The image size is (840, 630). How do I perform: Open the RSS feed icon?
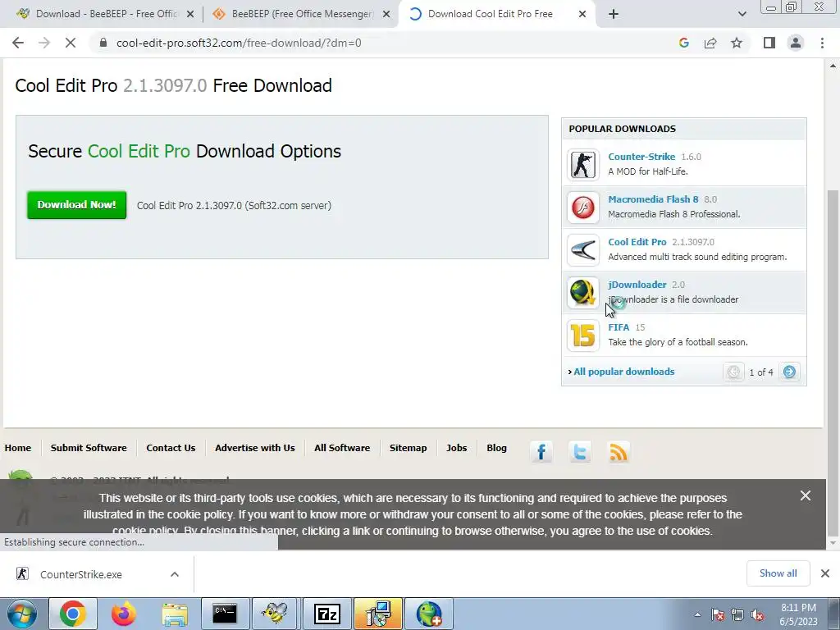pyautogui.click(x=619, y=452)
